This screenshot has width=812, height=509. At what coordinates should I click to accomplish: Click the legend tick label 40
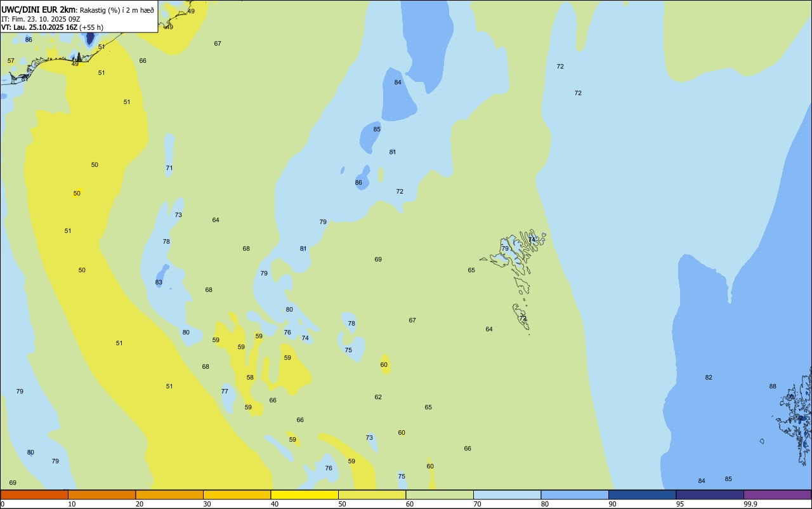coord(275,504)
